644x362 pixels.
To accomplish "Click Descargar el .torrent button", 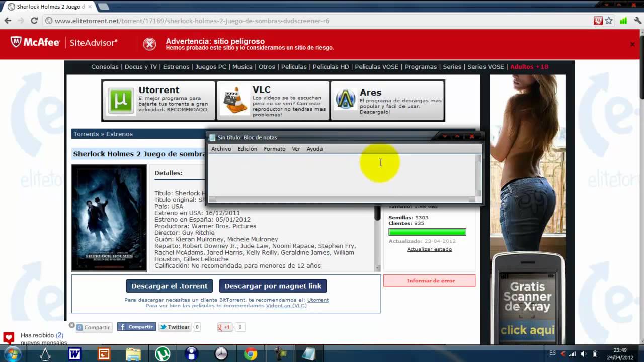I will [x=170, y=286].
